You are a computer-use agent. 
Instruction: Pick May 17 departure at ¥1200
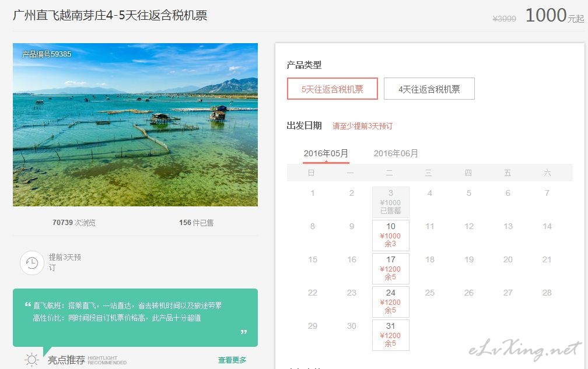[390, 269]
